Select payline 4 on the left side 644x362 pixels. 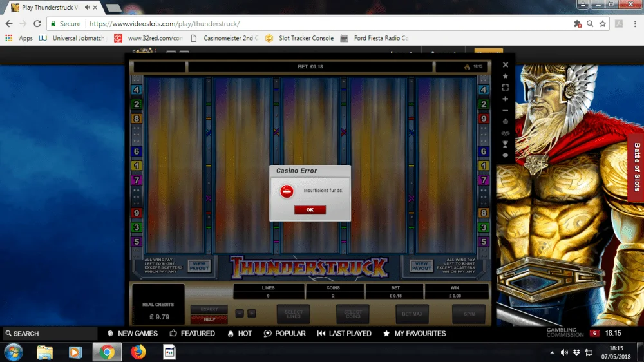pyautogui.click(x=137, y=90)
